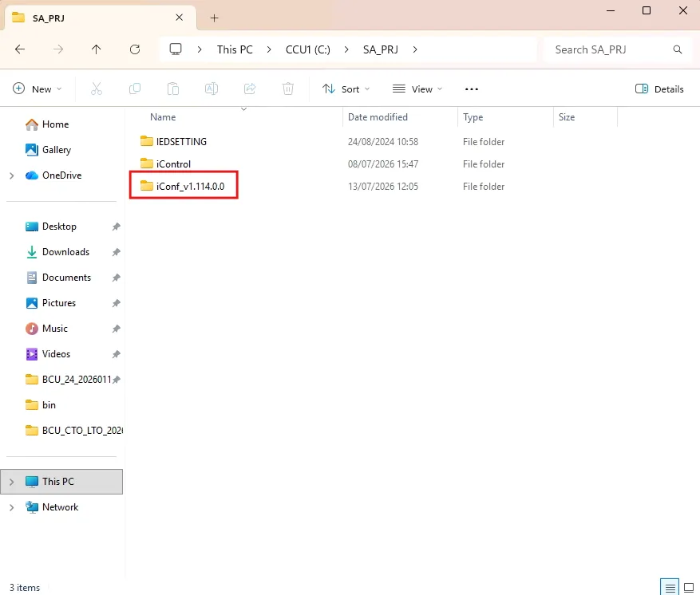The image size is (700, 595).
Task: Click the chevron after CCU1 (C:) in address bar
Action: (346, 49)
